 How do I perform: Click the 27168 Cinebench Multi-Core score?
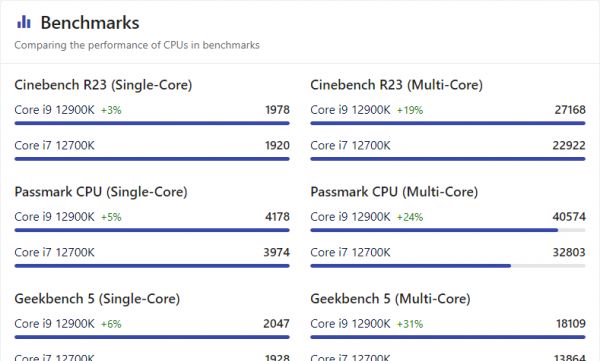coord(570,110)
